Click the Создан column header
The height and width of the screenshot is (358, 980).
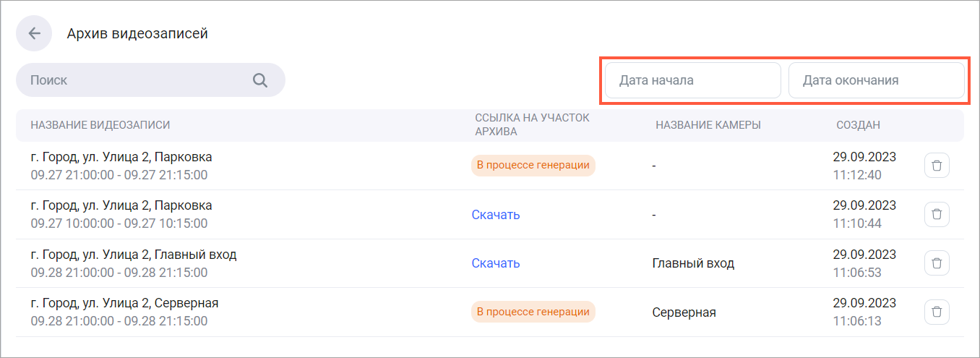pos(858,125)
